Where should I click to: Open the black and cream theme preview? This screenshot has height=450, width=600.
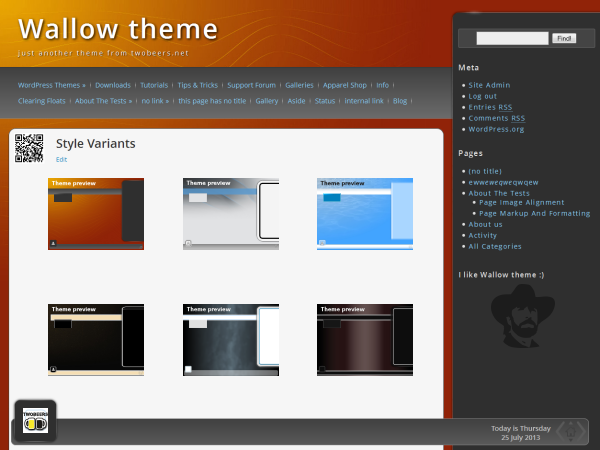tap(96, 340)
